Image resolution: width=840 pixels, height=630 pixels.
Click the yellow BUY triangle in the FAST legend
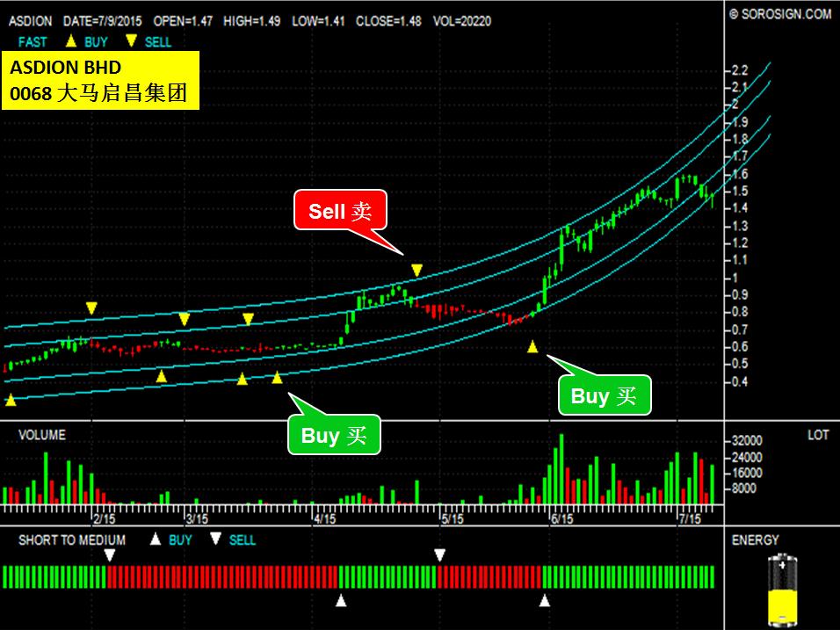(70, 40)
